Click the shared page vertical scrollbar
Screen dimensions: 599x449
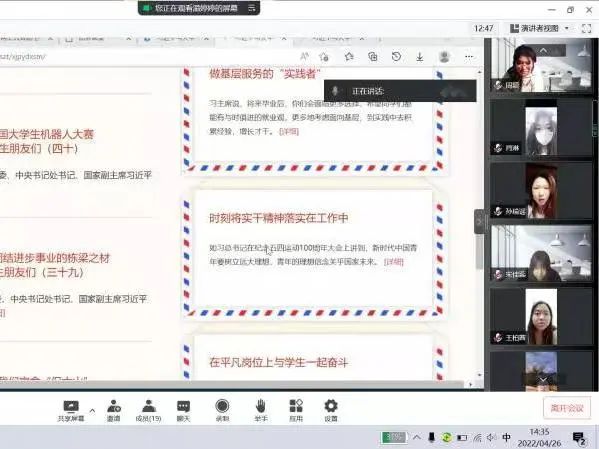pyautogui.click(x=480, y=225)
